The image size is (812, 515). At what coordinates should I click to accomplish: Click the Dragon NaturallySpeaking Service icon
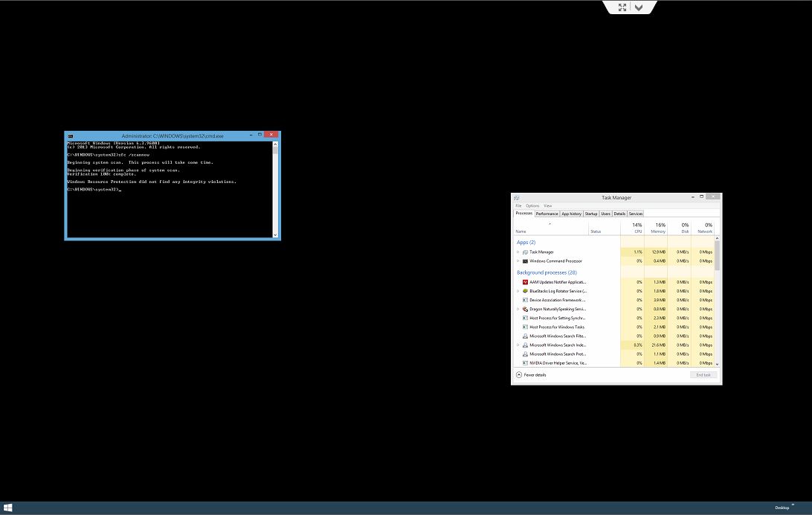coord(525,309)
